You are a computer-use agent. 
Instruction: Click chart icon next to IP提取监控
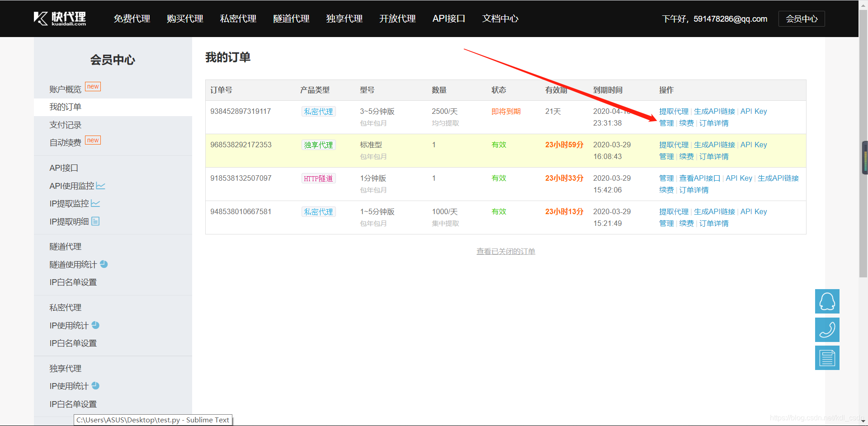pos(95,203)
